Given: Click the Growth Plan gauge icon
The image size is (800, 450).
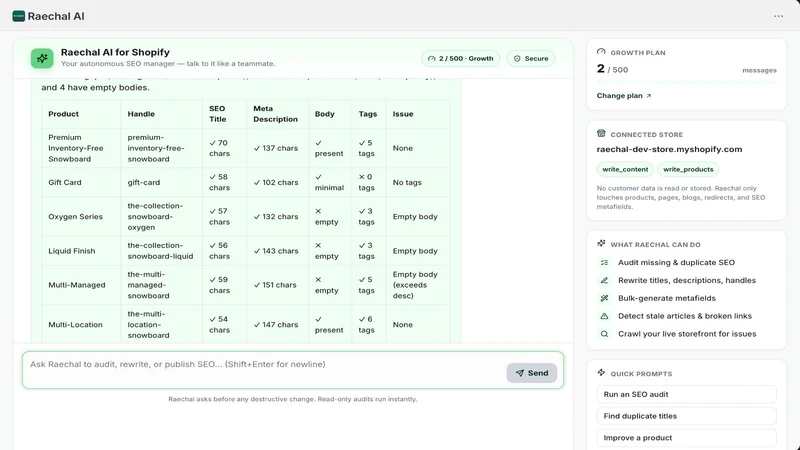Looking at the screenshot, I should [x=601, y=52].
